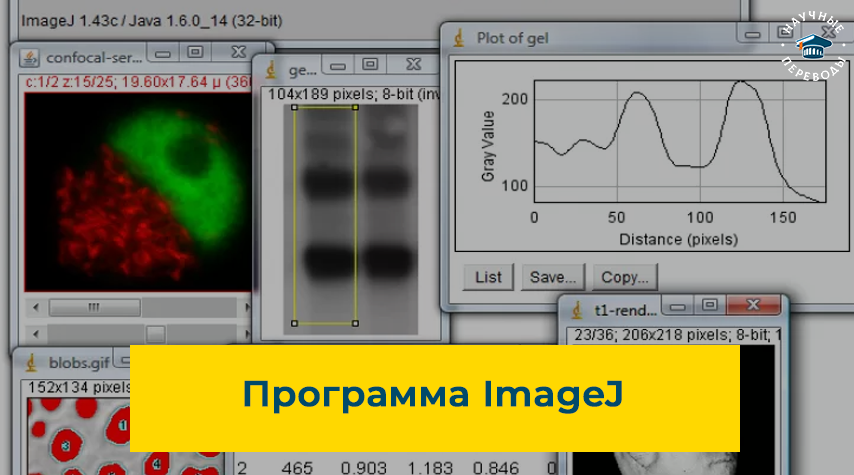Click the "t1-rend..." window title
This screenshot has height=475, width=854.
point(625,310)
